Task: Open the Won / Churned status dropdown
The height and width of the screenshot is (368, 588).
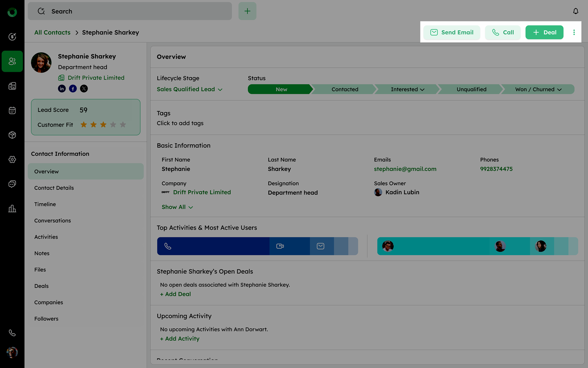Action: click(538, 89)
